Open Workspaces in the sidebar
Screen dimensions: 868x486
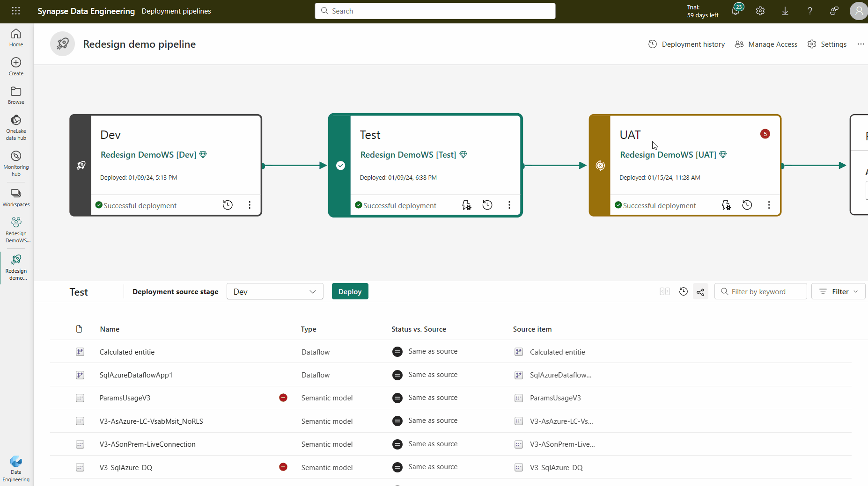coord(16,198)
